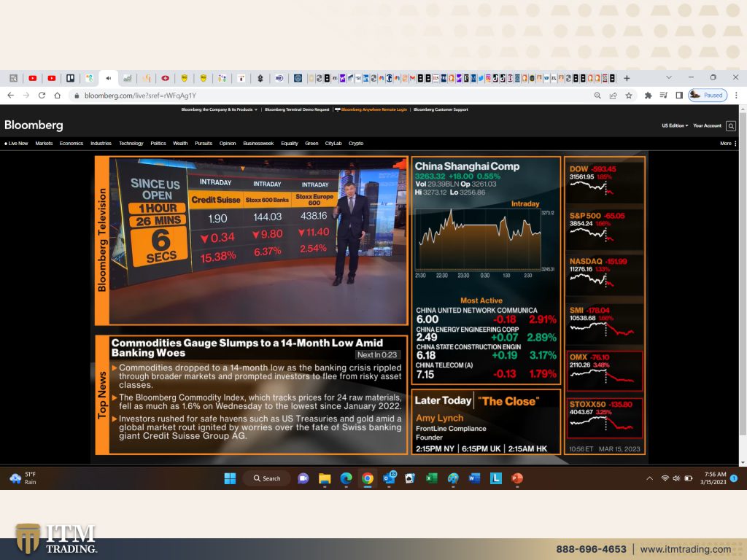The height and width of the screenshot is (560, 747).
Task: Open the tab search dropdown chevron
Action: tap(669, 77)
